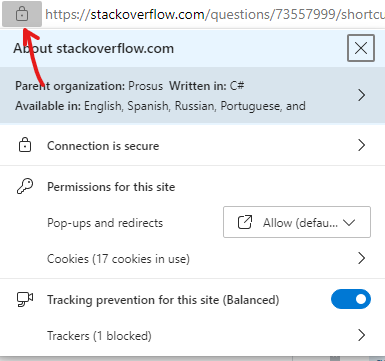Click the lock icon in address bar
Viewport: 385px width, 361px height.
tap(22, 14)
